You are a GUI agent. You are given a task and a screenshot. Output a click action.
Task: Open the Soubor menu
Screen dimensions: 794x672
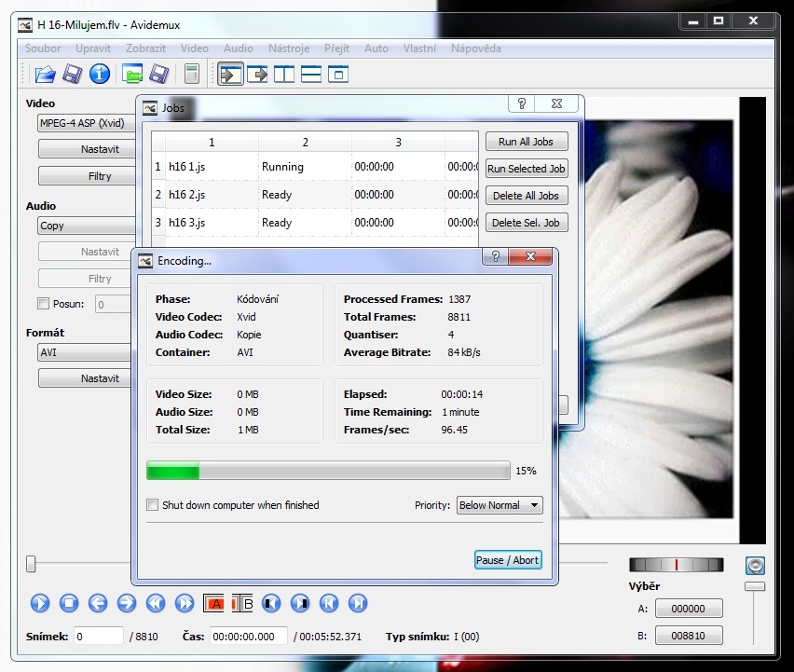point(43,48)
